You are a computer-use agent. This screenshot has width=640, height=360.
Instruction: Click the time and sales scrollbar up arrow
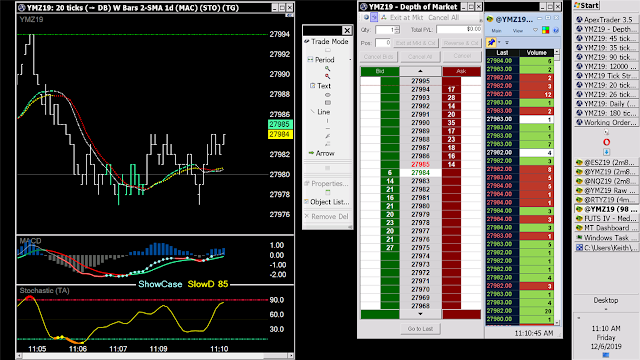coord(557,52)
